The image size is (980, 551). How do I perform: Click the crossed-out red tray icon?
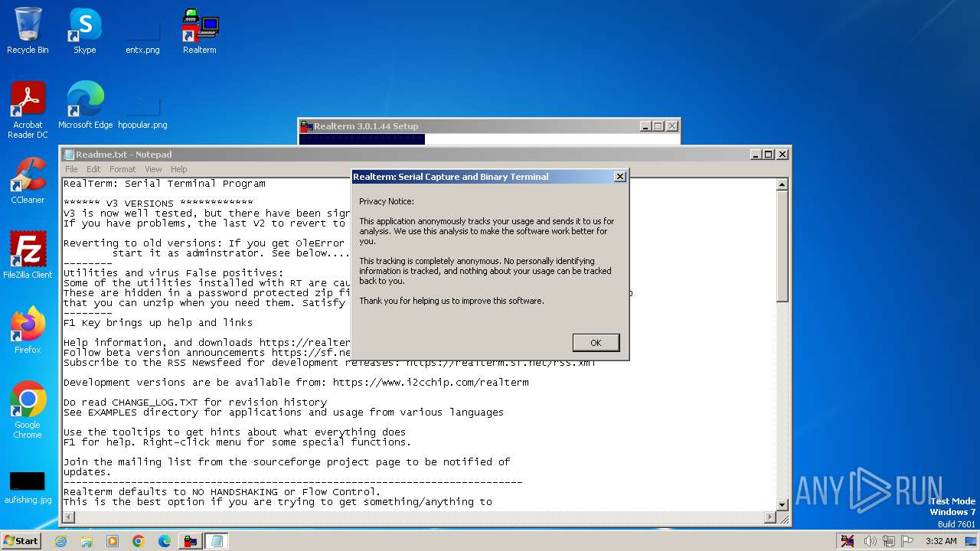tap(848, 541)
